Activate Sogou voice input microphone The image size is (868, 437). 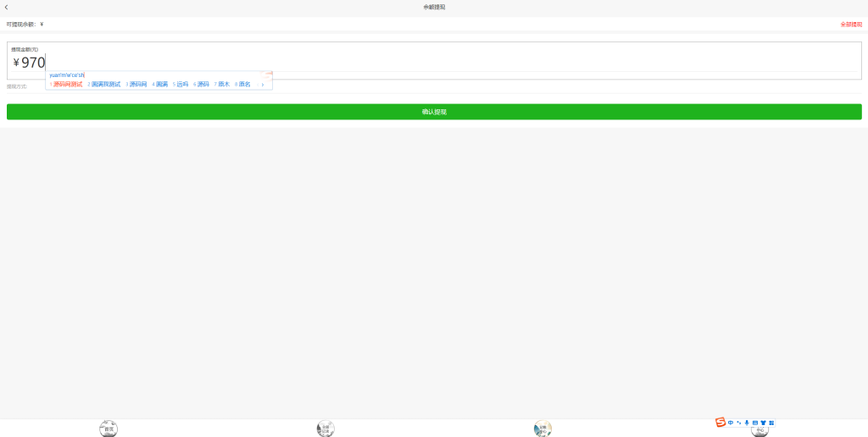[747, 422]
